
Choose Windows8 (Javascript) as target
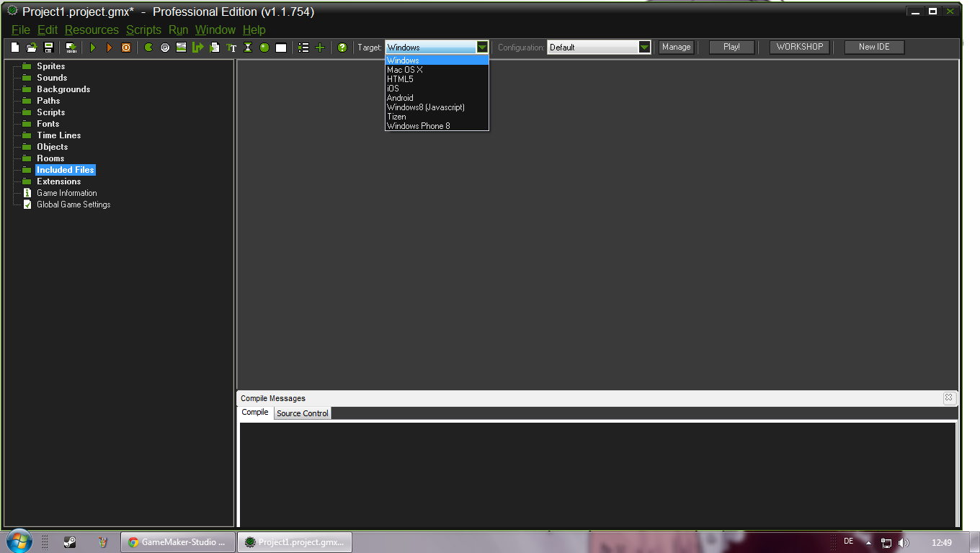pyautogui.click(x=437, y=107)
